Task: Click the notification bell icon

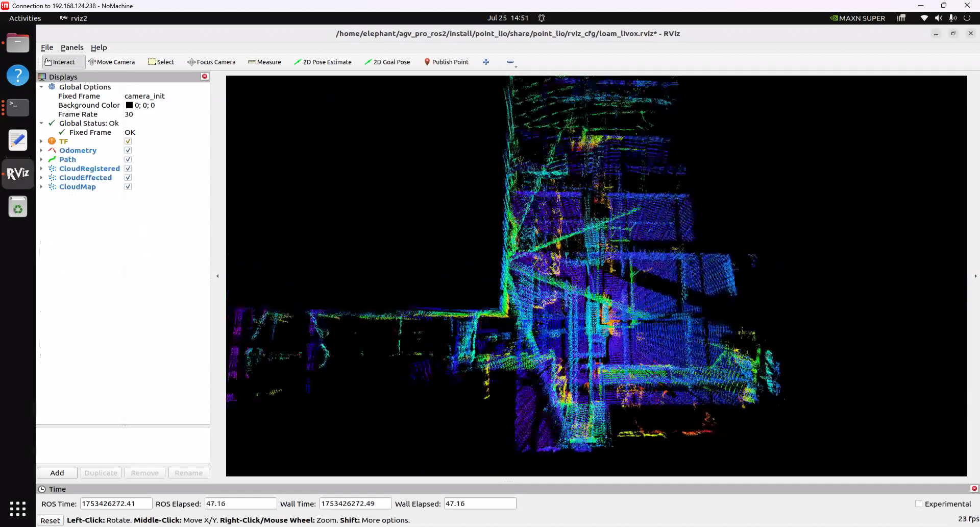Action: (x=542, y=18)
